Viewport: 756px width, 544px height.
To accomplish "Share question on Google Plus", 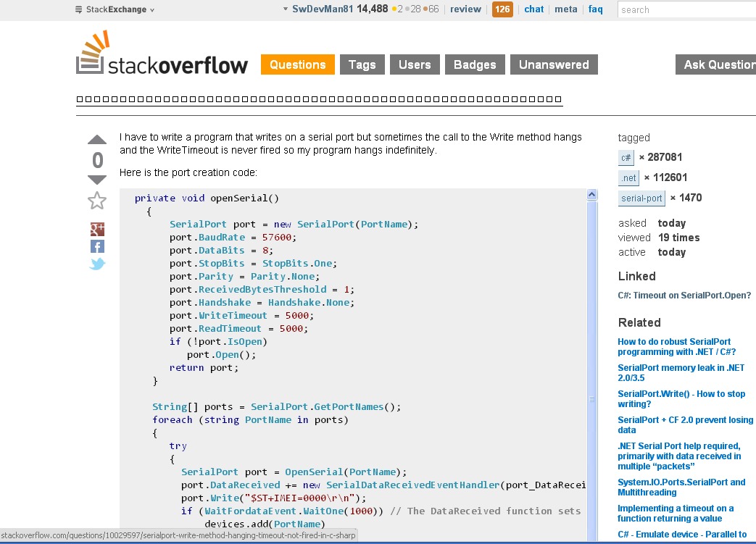I will click(97, 229).
